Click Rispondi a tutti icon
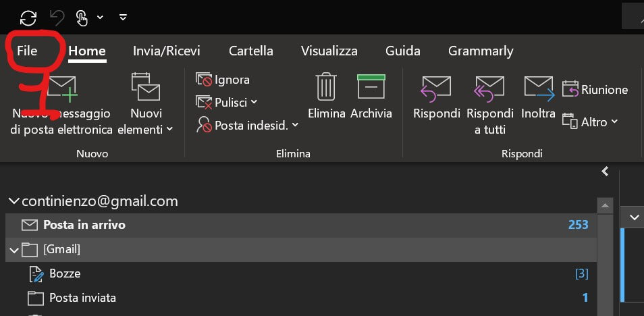 click(489, 87)
